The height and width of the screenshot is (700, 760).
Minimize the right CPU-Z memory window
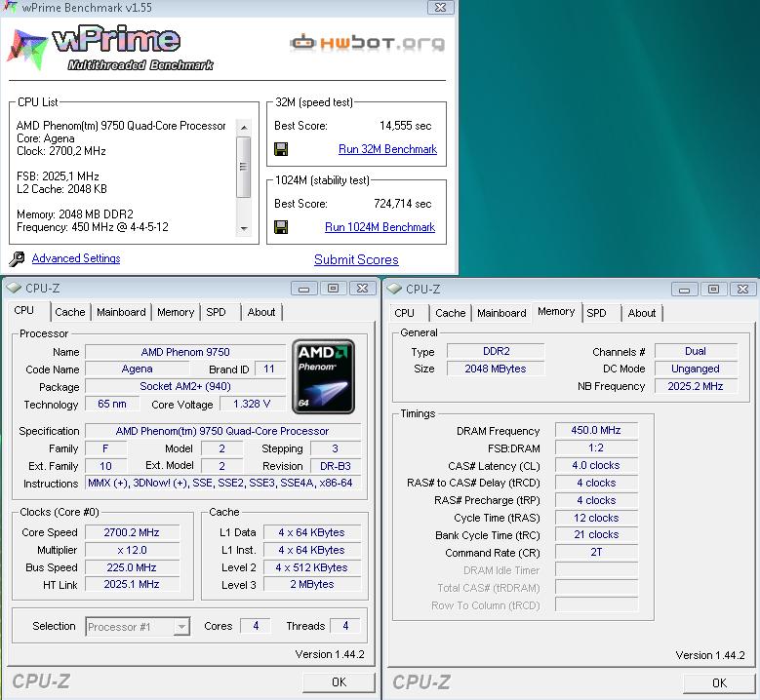pos(684,290)
